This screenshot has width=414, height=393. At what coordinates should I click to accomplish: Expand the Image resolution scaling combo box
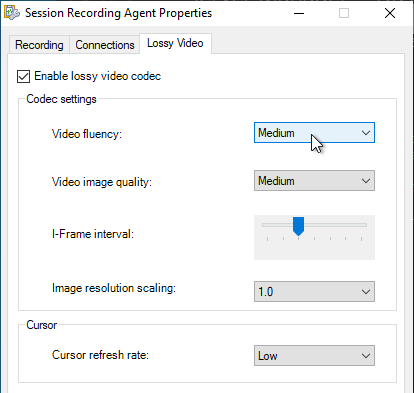coord(314,292)
